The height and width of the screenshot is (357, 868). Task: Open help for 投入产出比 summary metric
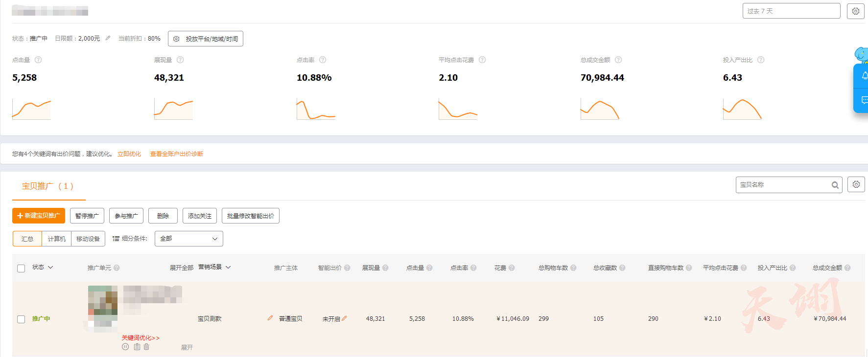coord(761,60)
